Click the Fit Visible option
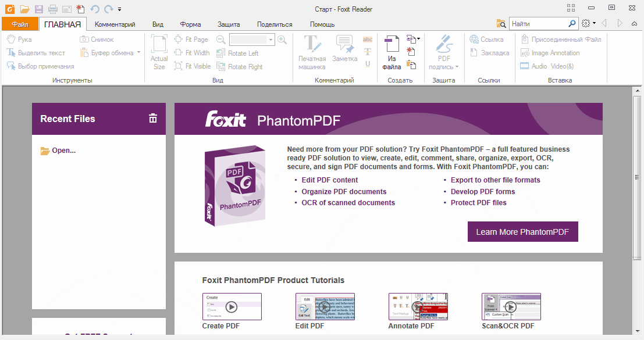 (192, 66)
